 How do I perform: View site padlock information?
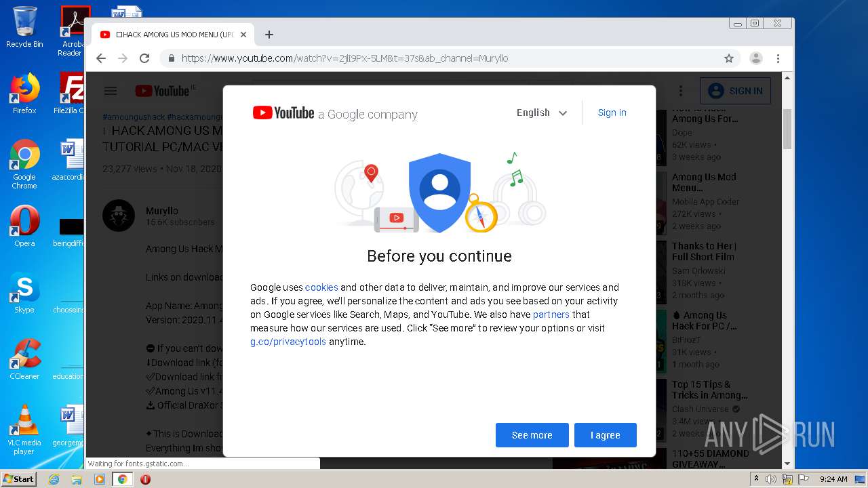point(171,58)
